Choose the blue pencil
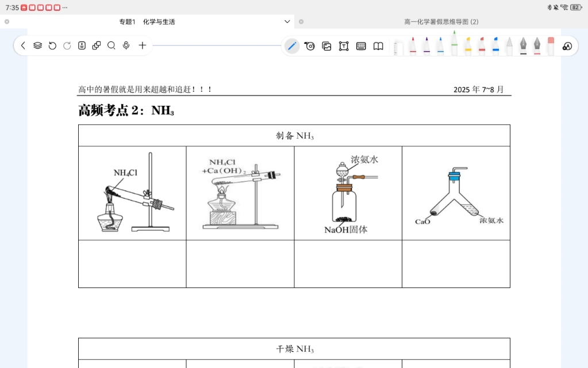The image size is (588, 368). tap(440, 47)
